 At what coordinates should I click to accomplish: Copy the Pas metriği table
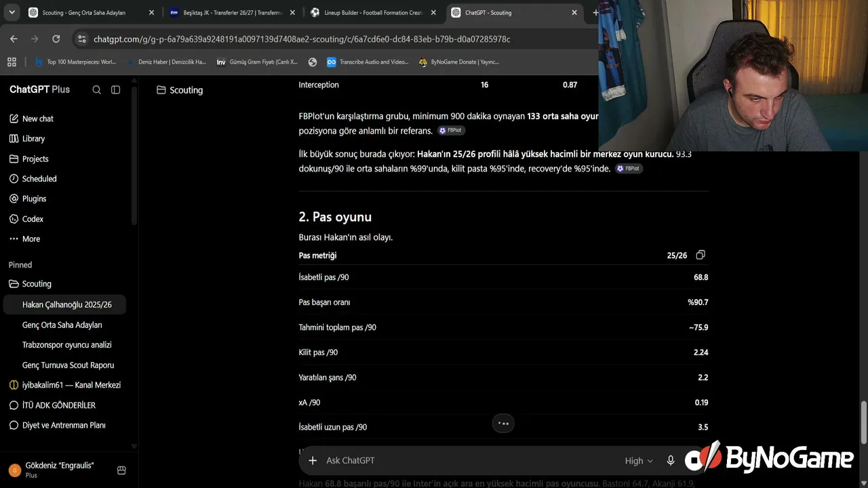pyautogui.click(x=701, y=255)
